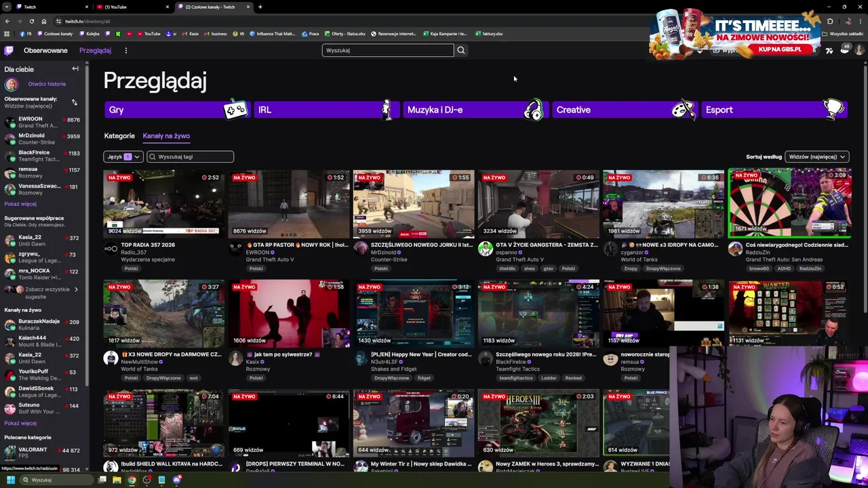Click the Otwórz historie link
The width and height of the screenshot is (868, 488).
click(47, 84)
